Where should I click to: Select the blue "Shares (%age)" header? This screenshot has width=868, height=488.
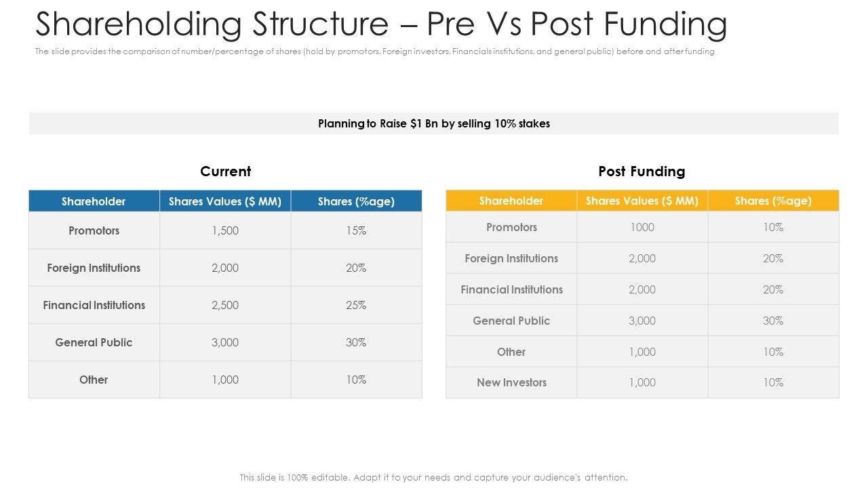click(x=356, y=201)
